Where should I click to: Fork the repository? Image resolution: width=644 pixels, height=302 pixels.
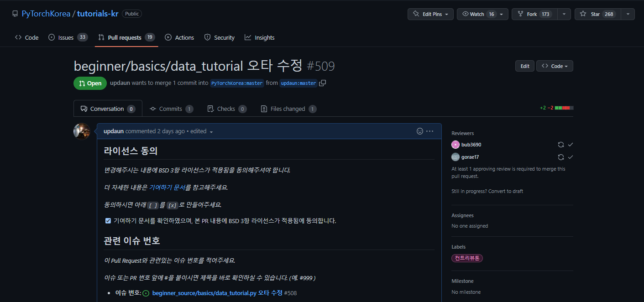[535, 14]
